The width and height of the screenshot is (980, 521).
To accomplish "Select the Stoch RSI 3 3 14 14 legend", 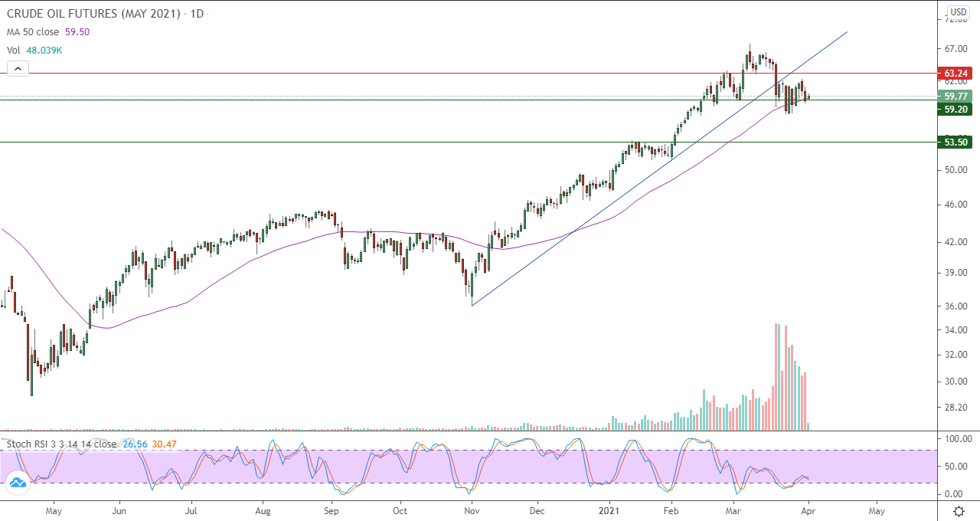I will click(62, 444).
